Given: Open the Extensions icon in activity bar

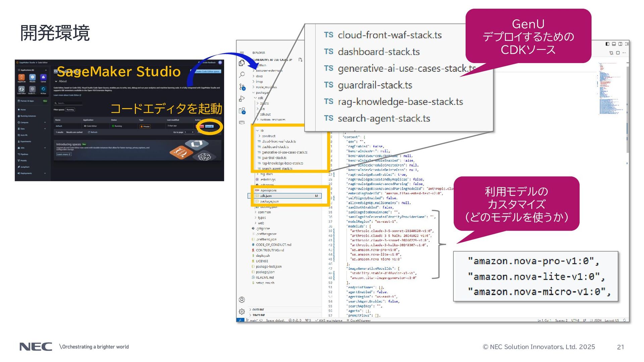Looking at the screenshot, I should pos(242,111).
